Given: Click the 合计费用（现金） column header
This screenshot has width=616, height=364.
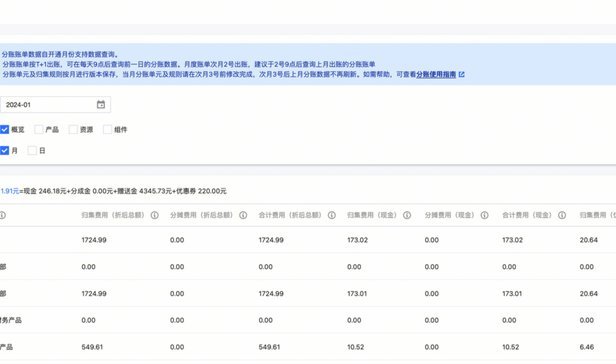Looking at the screenshot, I should pos(527,215).
